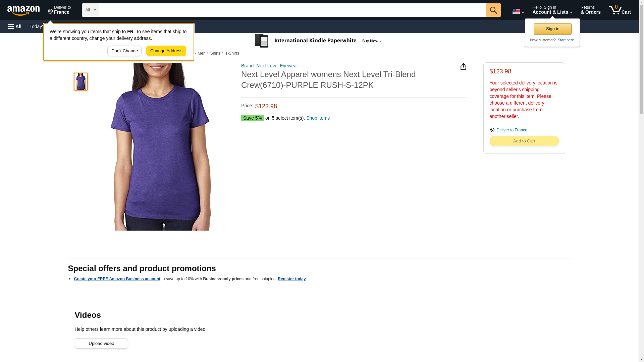Viewport: 644px width, 362px height.
Task: Open the All hamburger menu
Action: [15, 26]
